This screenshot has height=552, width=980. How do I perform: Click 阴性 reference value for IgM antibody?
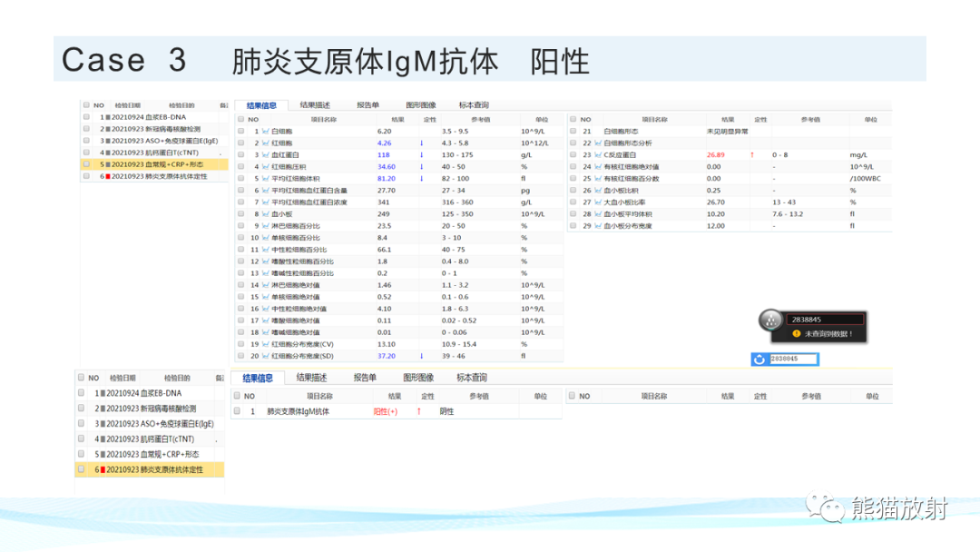446,411
